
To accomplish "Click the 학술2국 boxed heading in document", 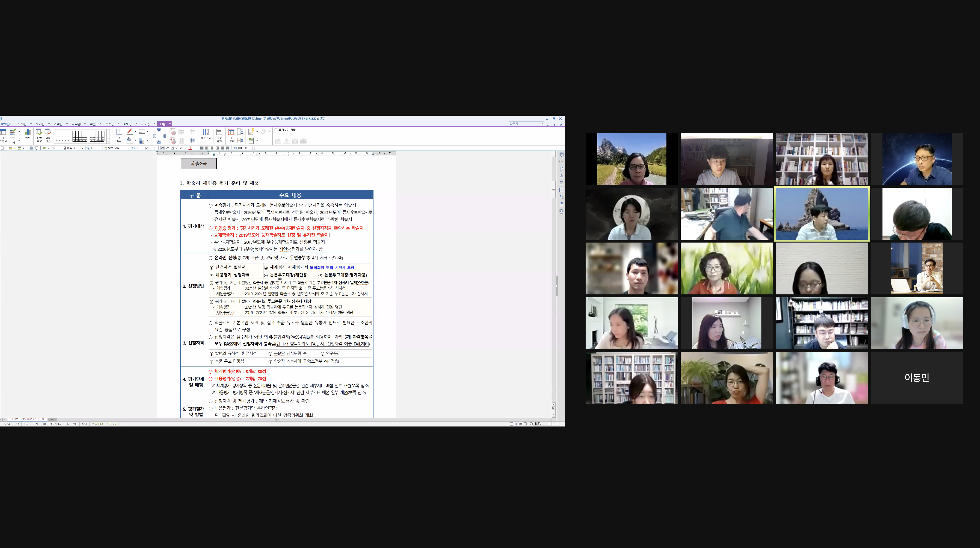I will [x=199, y=164].
